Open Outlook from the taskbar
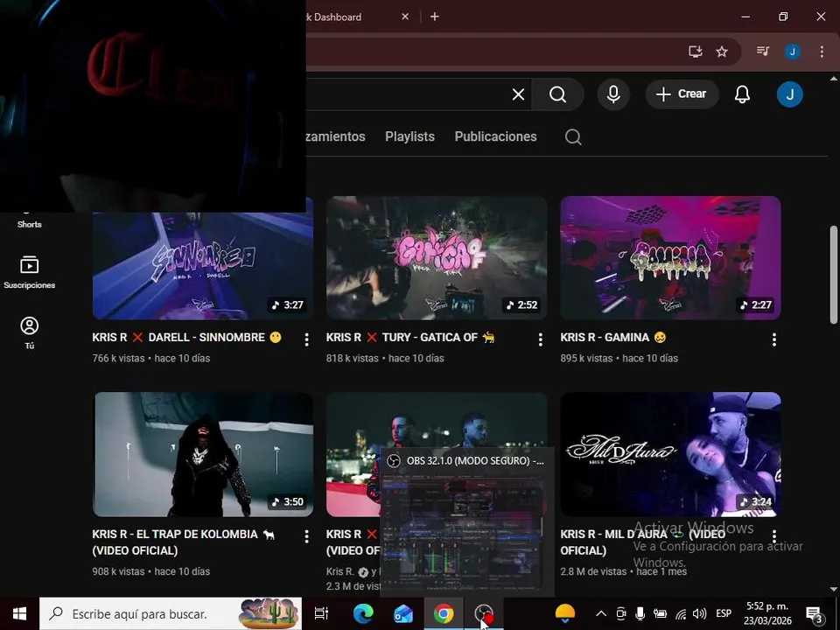Screen dimensions: 840x630 coord(402,614)
